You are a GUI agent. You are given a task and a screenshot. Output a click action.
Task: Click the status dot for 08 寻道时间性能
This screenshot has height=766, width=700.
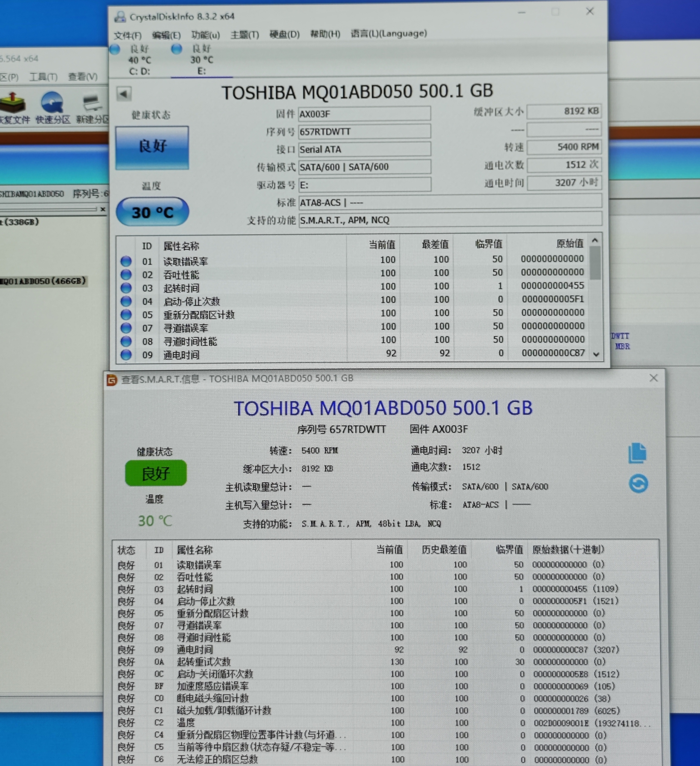pos(126,341)
